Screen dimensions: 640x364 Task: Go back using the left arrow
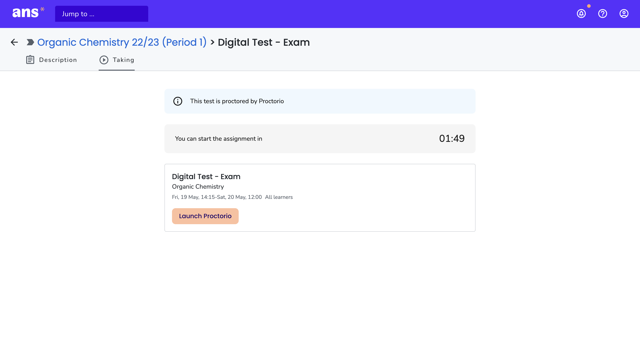pos(14,42)
